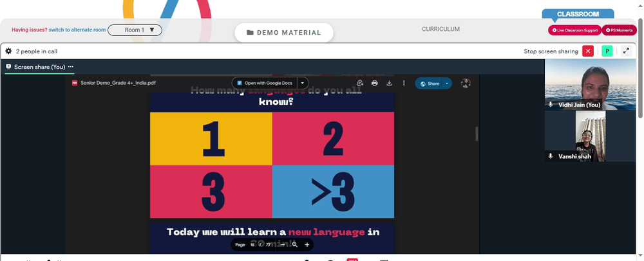Toggle Vidhi Jain's microphone icon
The width and height of the screenshot is (644, 261).
point(551,105)
